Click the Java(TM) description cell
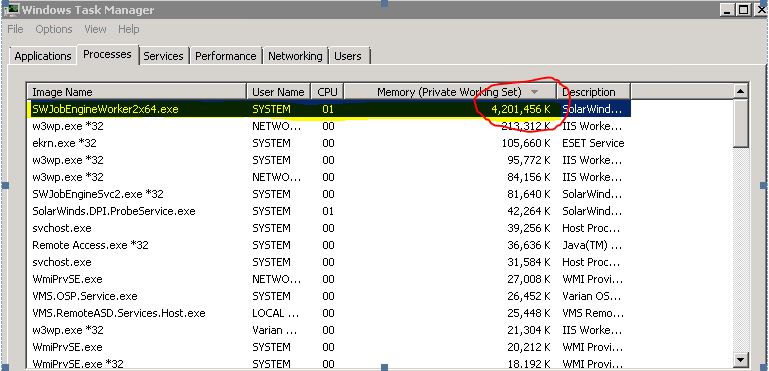The height and width of the screenshot is (371, 769). (592, 245)
